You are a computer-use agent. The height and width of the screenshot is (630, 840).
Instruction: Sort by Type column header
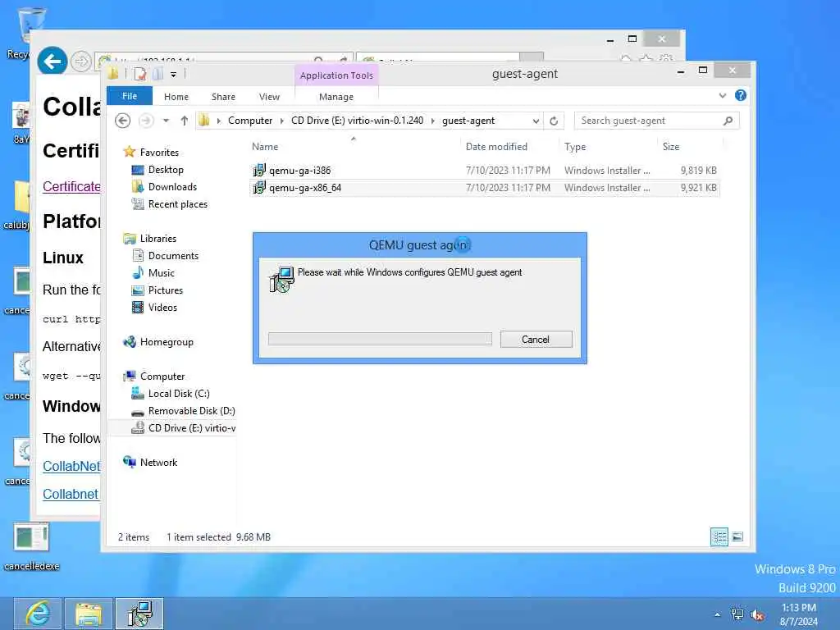click(575, 147)
